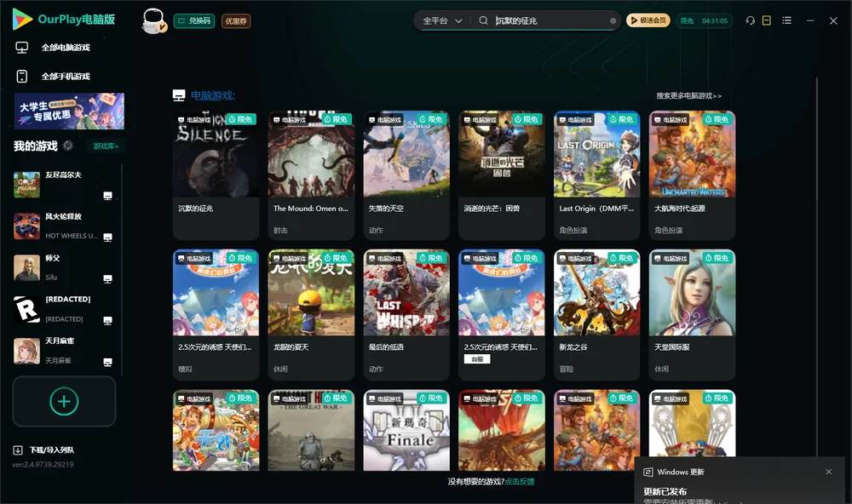Image resolution: width=852 pixels, height=504 pixels.
Task: Open the 失落的天空 game card
Action: [406, 175]
